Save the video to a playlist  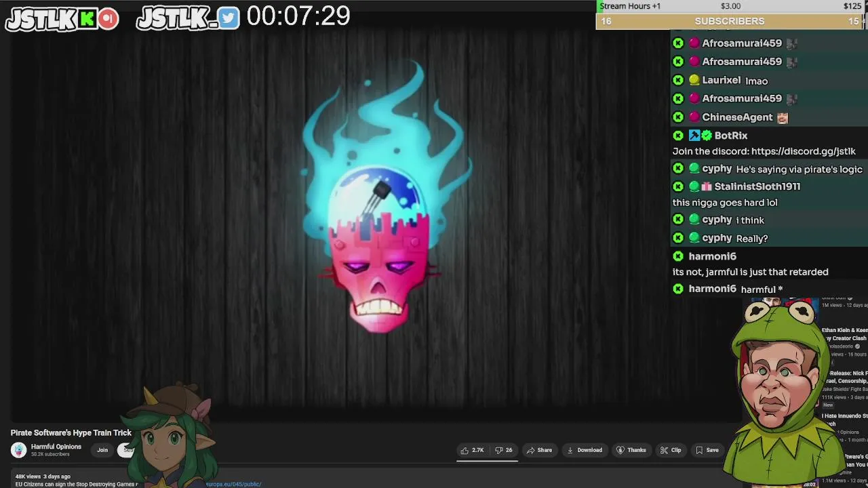tap(707, 450)
